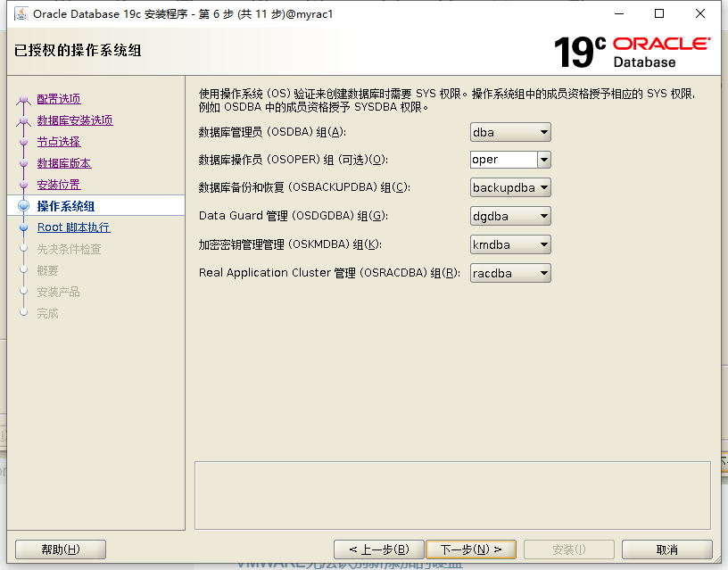This screenshot has width=728, height=570.
Task: Expand the OSOPER combo box arrow
Action: pyautogui.click(x=544, y=160)
